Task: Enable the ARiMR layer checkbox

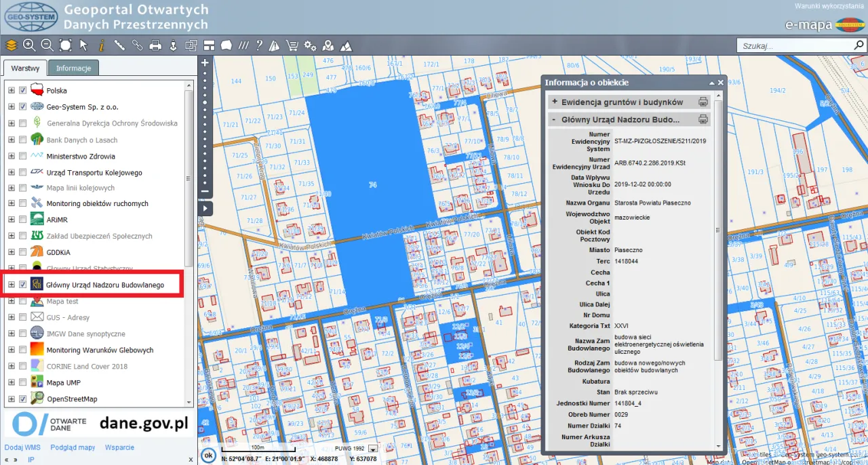Action: (23, 220)
